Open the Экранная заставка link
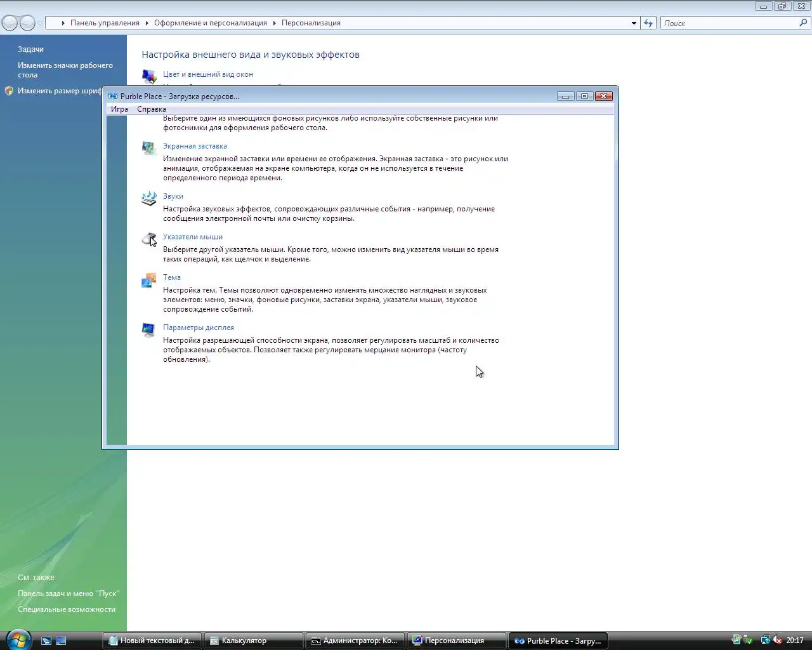The image size is (812, 650). point(195,146)
